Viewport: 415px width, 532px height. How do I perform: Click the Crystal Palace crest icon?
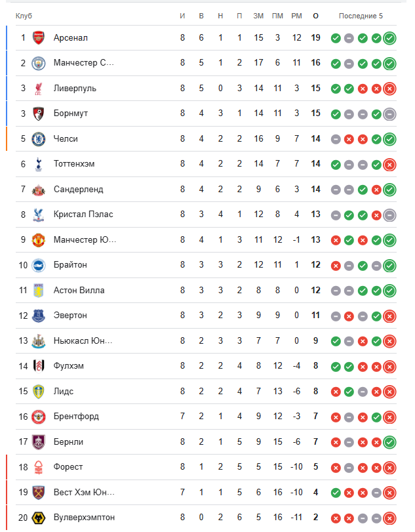(39, 215)
